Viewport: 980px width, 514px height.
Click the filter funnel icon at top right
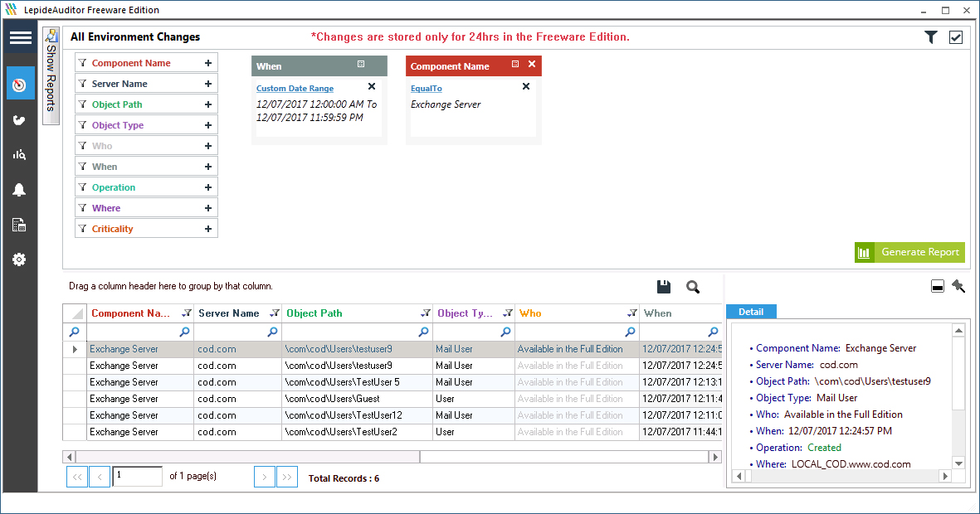[930, 37]
